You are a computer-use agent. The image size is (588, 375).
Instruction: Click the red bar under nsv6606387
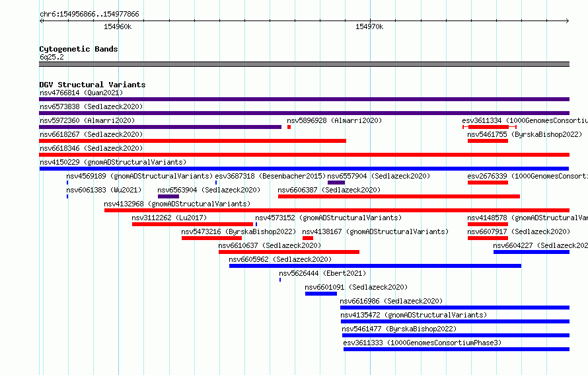pyautogui.click(x=399, y=196)
